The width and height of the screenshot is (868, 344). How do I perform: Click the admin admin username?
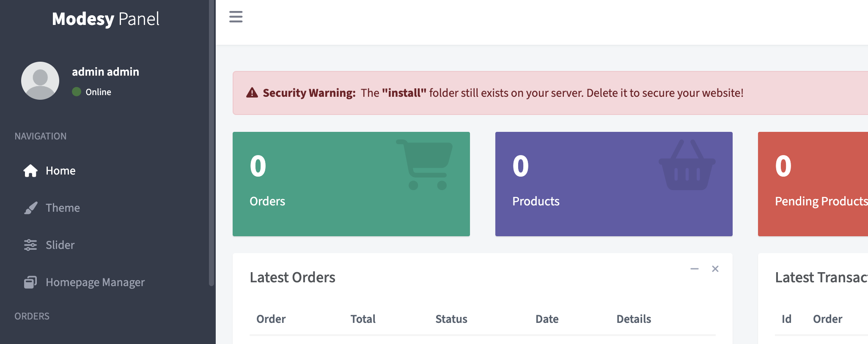pos(105,72)
